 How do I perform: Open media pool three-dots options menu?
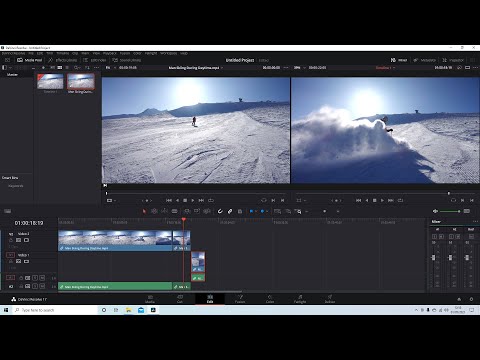[x=97, y=68]
